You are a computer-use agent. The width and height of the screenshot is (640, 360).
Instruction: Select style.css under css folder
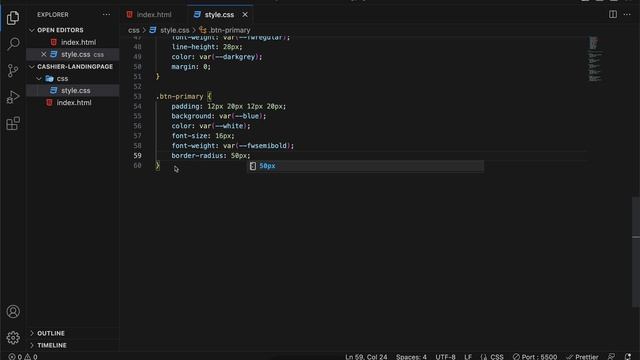click(x=76, y=91)
